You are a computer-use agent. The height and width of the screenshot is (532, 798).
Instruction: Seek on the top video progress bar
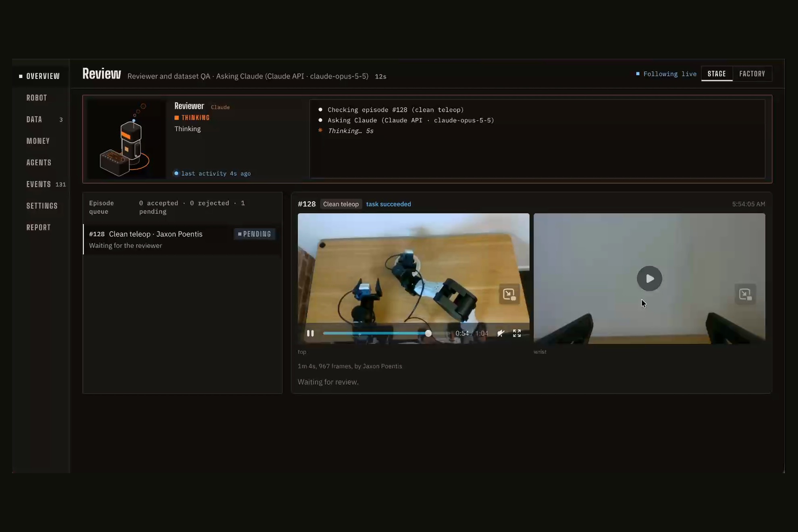(386, 333)
